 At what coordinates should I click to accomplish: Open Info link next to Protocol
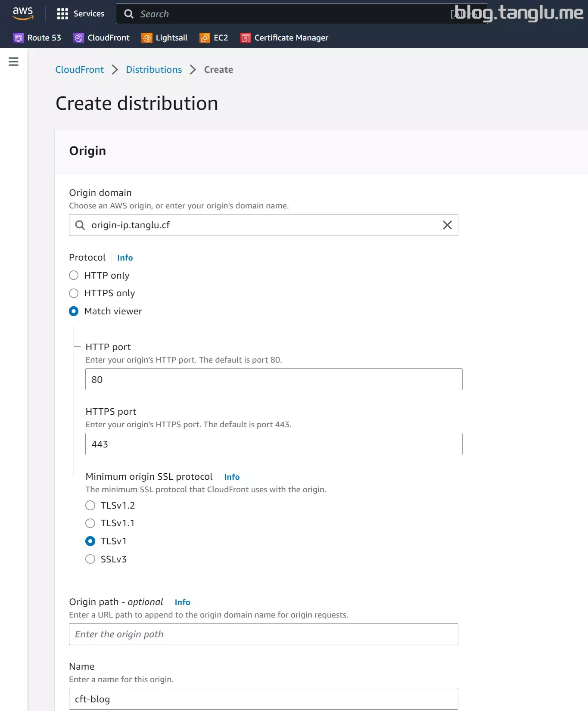coord(125,258)
